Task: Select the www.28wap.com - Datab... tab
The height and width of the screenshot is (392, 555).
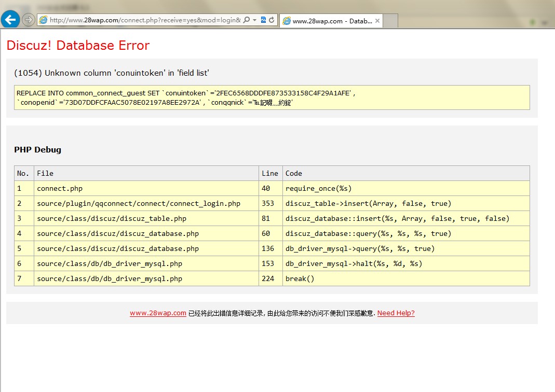Action: point(332,21)
